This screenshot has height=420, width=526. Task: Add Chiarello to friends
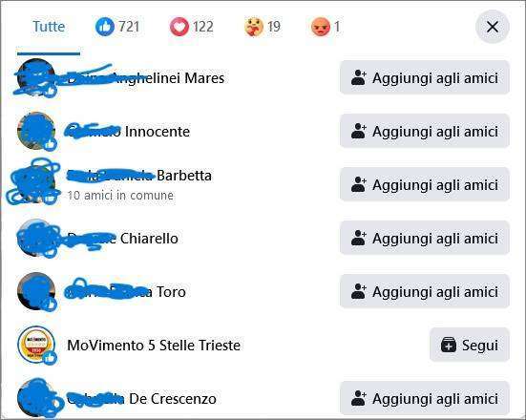click(x=425, y=239)
